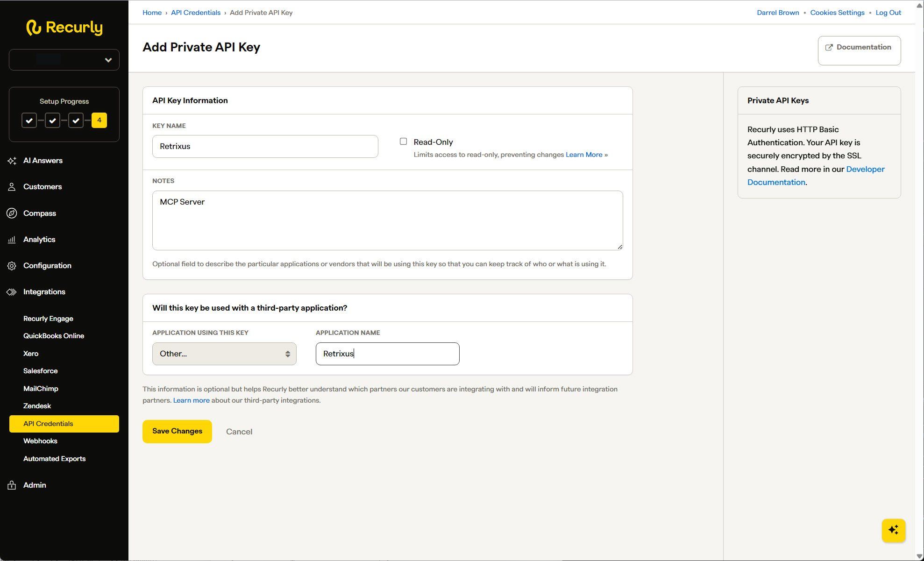This screenshot has width=924, height=561.
Task: Open Developer Documentation link
Action: tap(816, 176)
